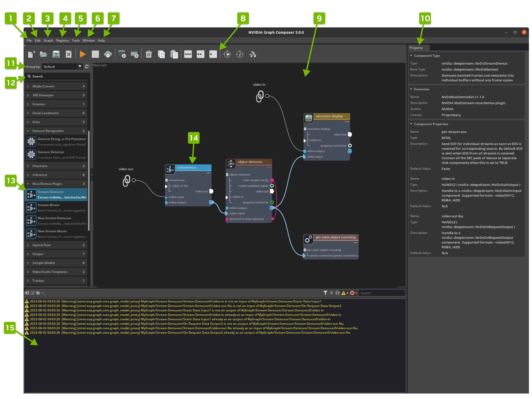532x399 pixels.
Task: Toggle the error count filter showing 0
Action: click(x=353, y=293)
